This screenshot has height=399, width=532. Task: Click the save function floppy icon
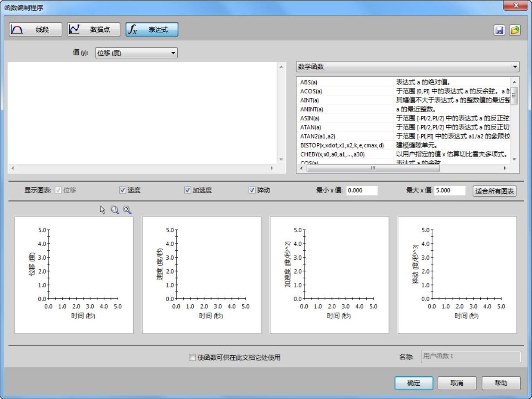[x=499, y=30]
